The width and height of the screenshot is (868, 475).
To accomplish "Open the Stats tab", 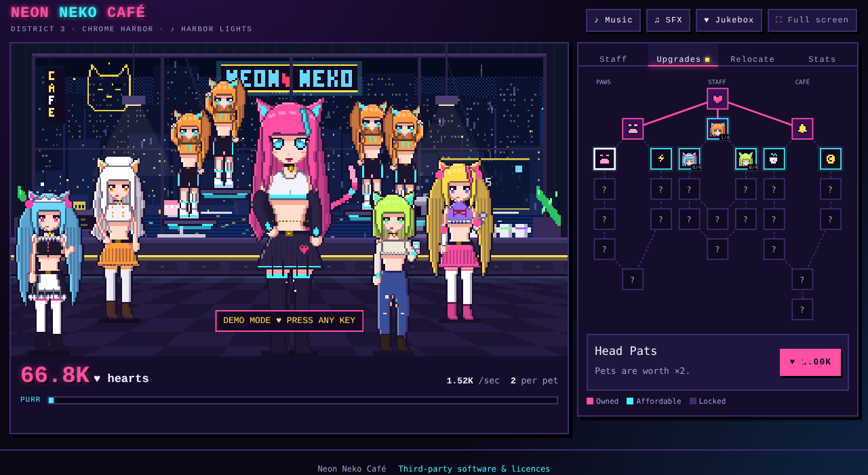I will coord(822,59).
